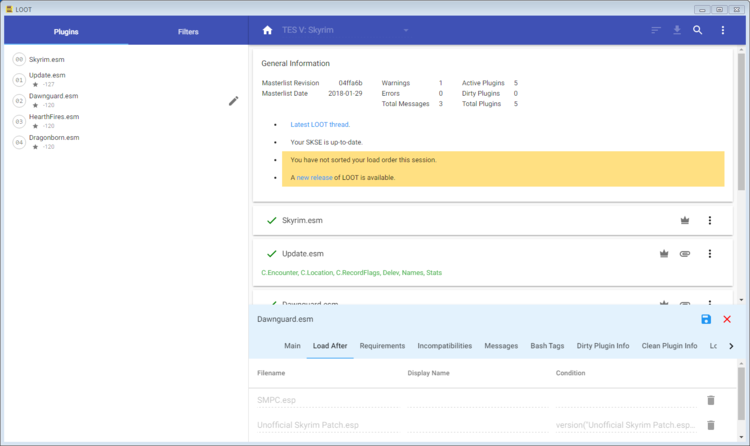Delete Unofficial Skyrim Patch.esp row via trash
The height and width of the screenshot is (446, 750).
point(711,425)
